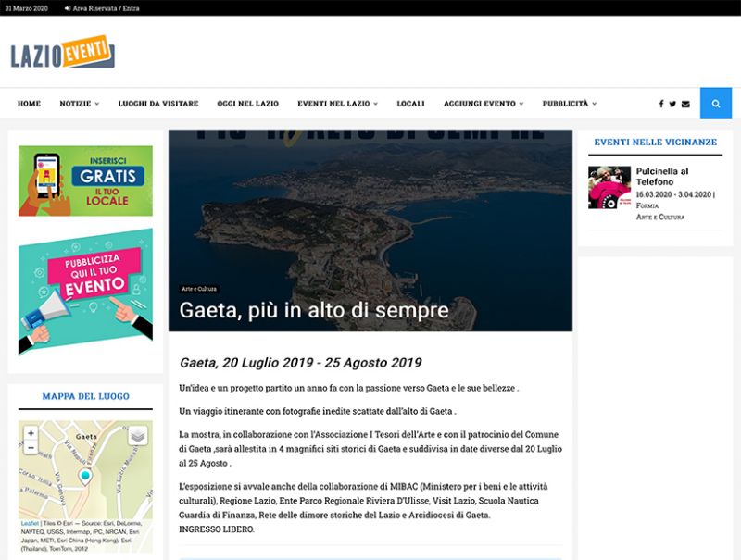Open the map layers control

pyautogui.click(x=137, y=435)
